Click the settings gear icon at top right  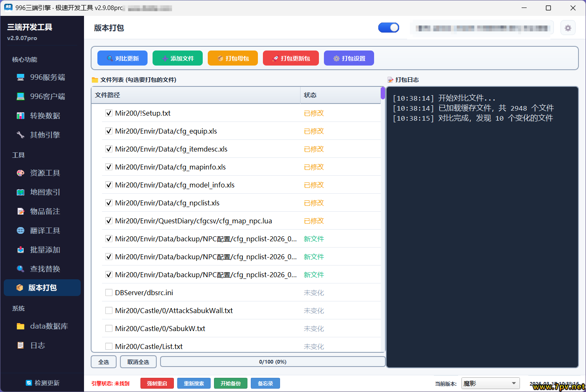pos(568,28)
